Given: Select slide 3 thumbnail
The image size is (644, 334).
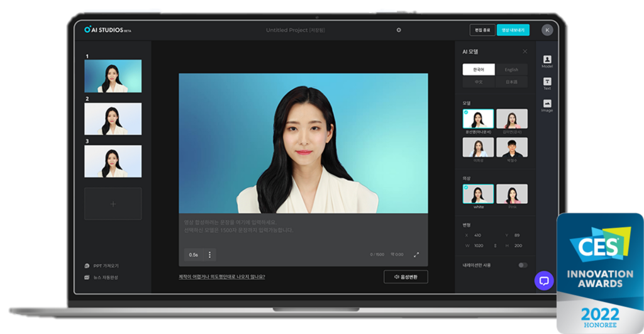Looking at the screenshot, I should pos(113,161).
